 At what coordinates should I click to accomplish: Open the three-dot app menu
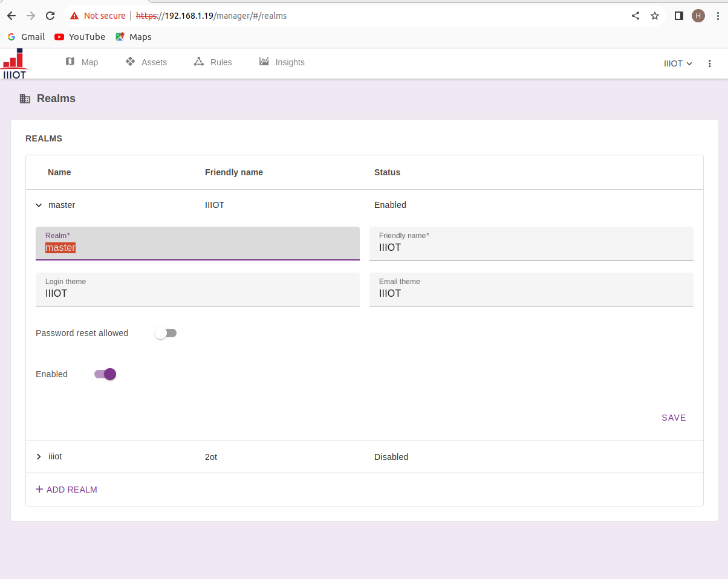pyautogui.click(x=710, y=63)
